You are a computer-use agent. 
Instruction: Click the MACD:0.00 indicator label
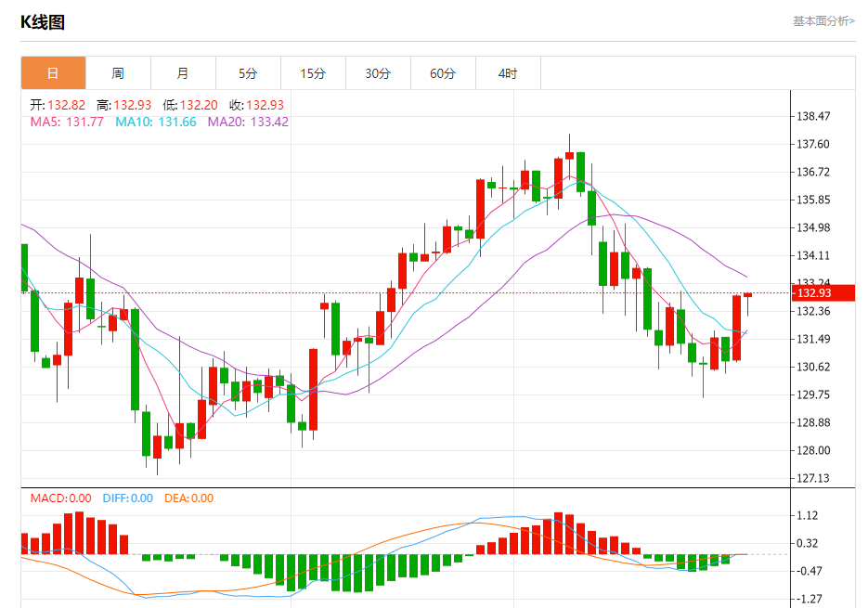click(x=61, y=498)
